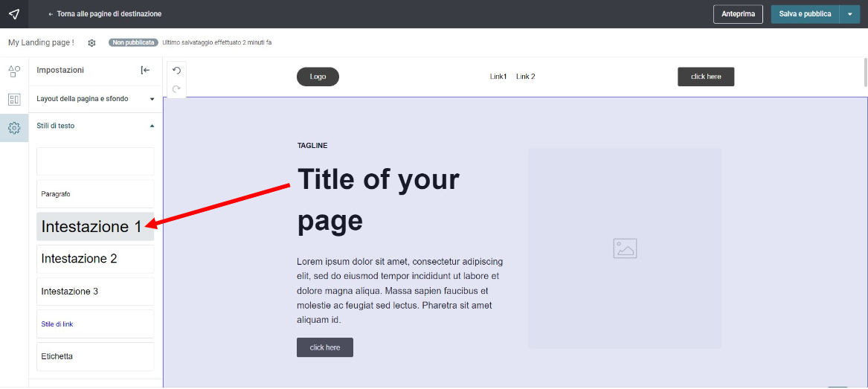868x389 pixels.
Task: Click the Salva e pubblica button
Action: [x=805, y=14]
